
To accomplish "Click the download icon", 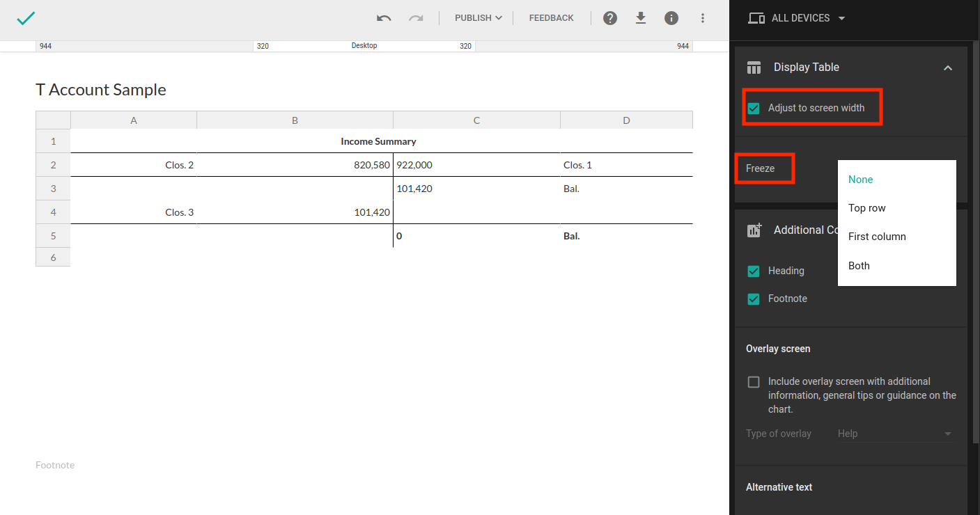I will coord(641,18).
